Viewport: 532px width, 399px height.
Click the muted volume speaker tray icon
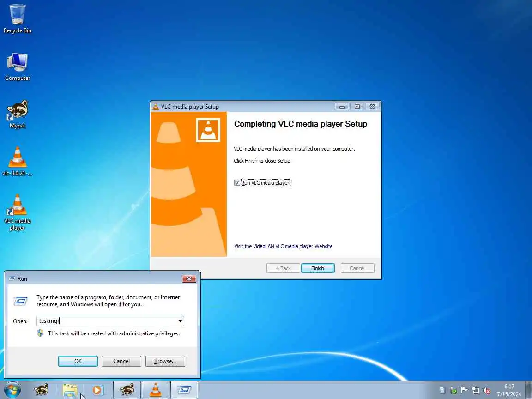pos(487,391)
